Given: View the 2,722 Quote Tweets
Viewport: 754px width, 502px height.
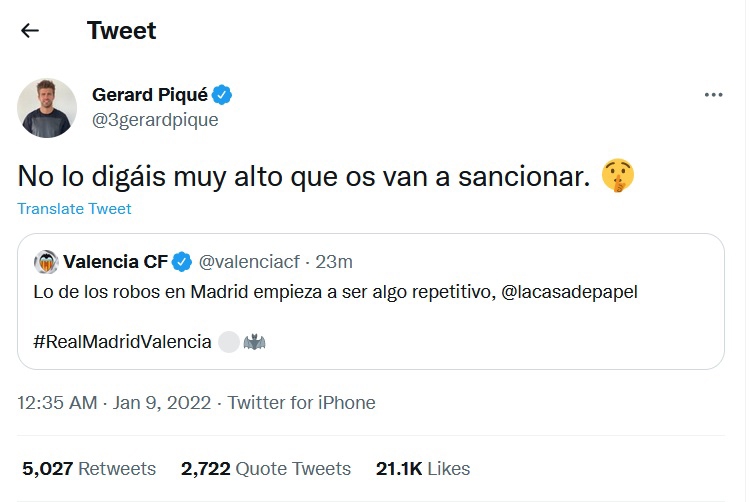Looking at the screenshot, I should 266,468.
